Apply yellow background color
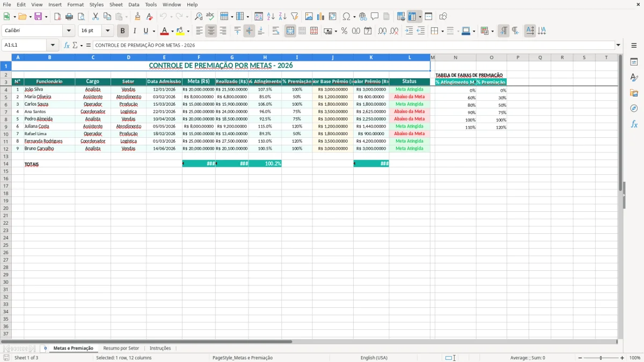The height and width of the screenshot is (362, 644). pyautogui.click(x=180, y=31)
